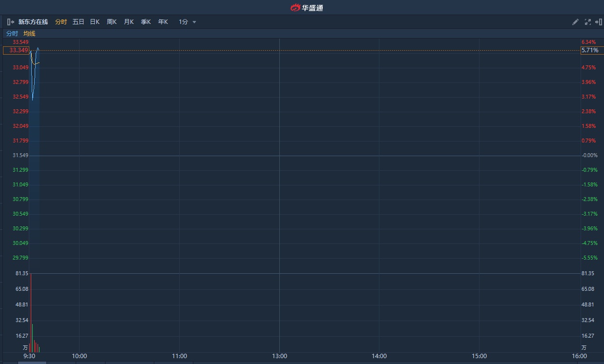Click the dropdown arrow beside 1分

(194, 22)
